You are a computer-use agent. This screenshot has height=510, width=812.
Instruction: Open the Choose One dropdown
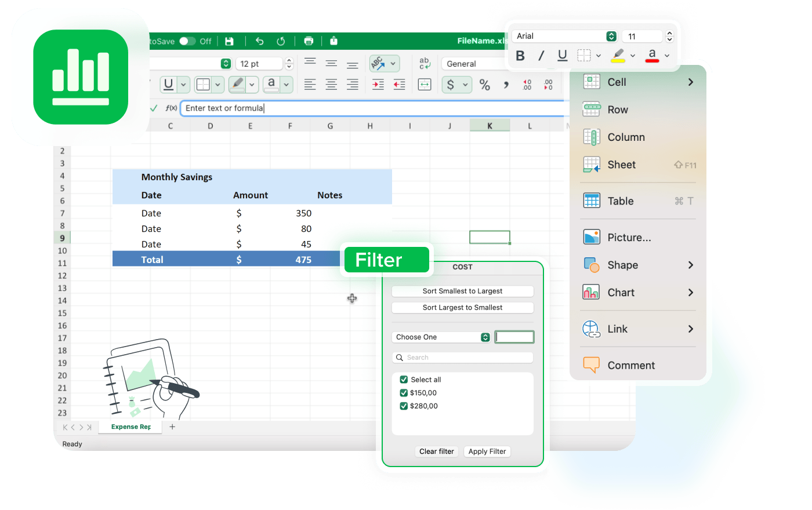tap(441, 337)
